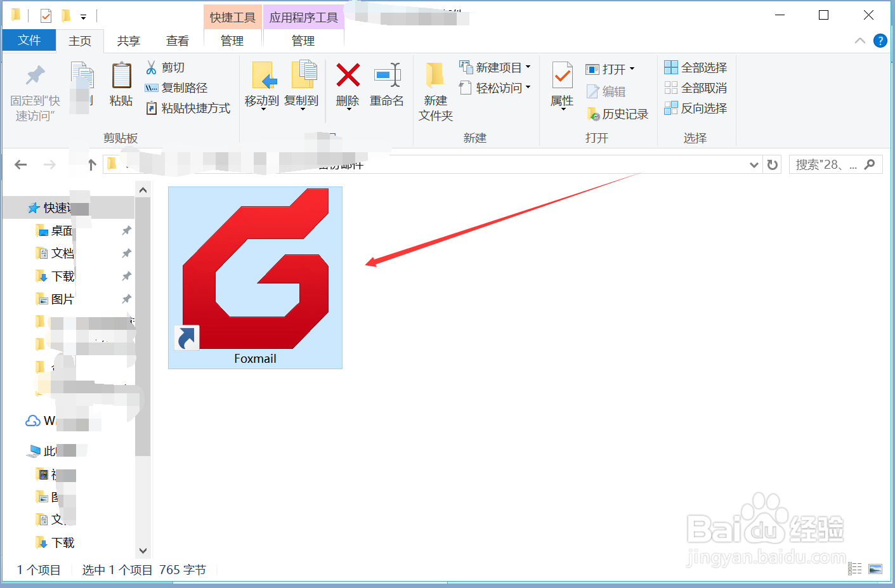This screenshot has height=588, width=895.
Task: Refresh the current folder view
Action: point(772,164)
